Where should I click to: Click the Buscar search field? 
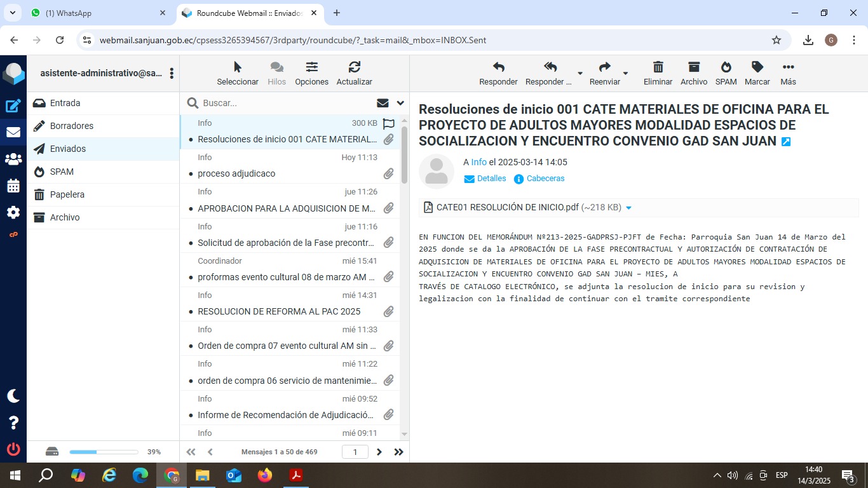pos(286,103)
